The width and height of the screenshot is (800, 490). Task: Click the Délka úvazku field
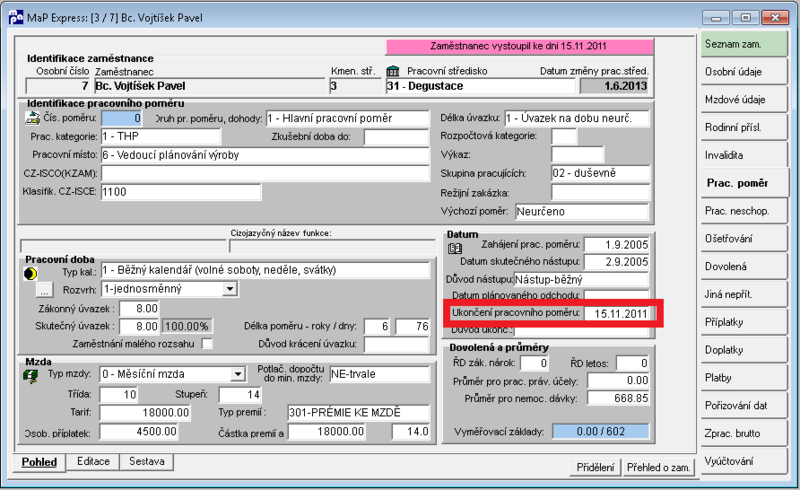tap(577, 118)
